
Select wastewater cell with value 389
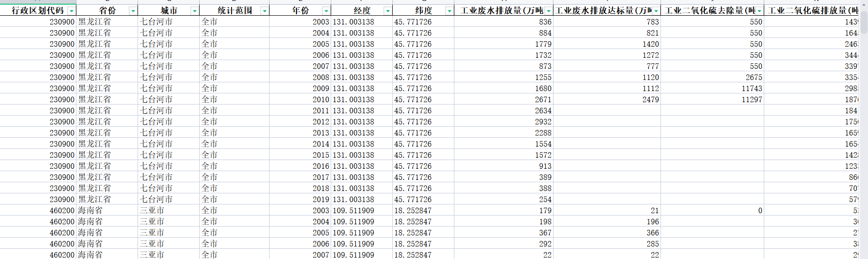tap(503, 177)
